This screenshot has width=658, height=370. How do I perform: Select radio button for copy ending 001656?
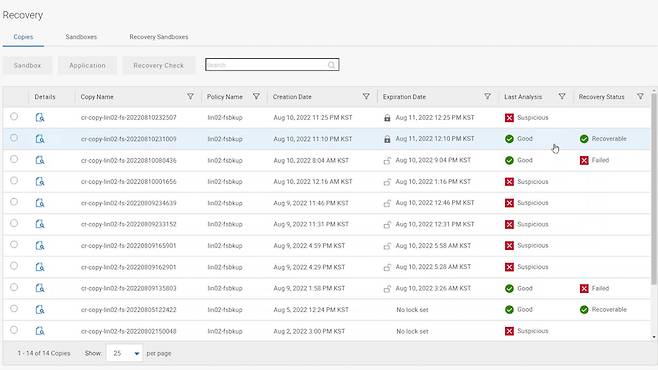(x=14, y=180)
